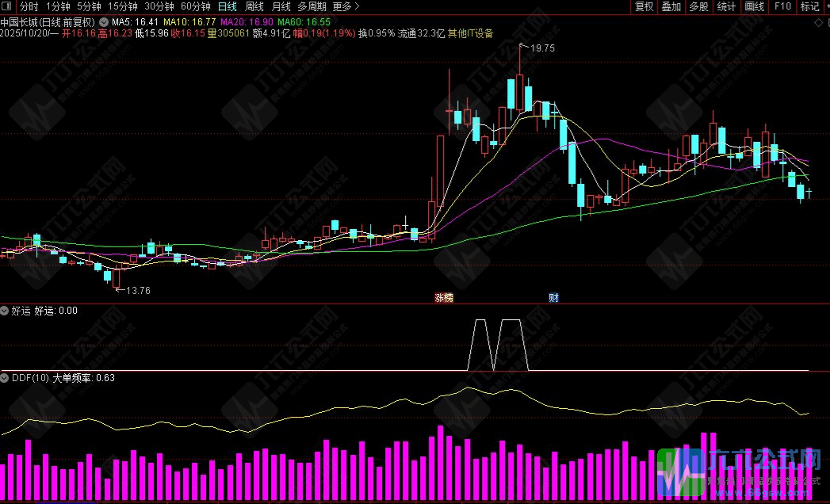This screenshot has height=504, width=830.
Task: Open the 好运 indicator dropdown arrow
Action: pos(5,311)
